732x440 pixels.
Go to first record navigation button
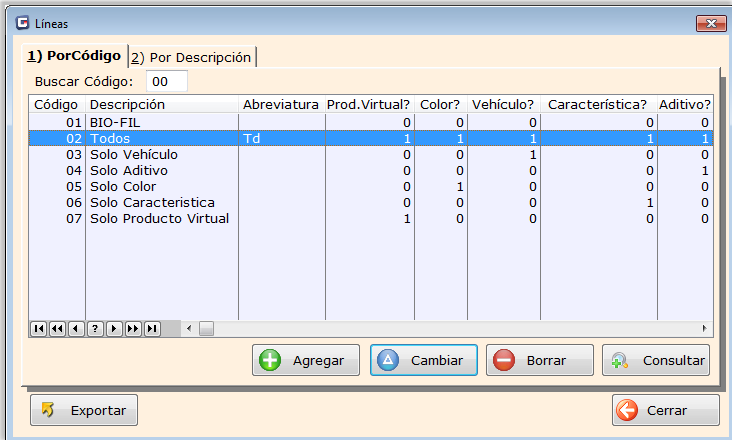point(38,328)
